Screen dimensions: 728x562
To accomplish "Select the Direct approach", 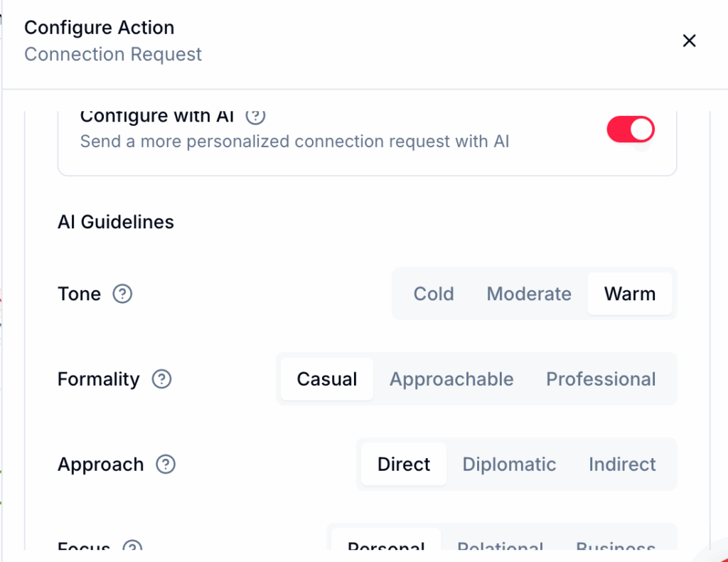I will (403, 465).
